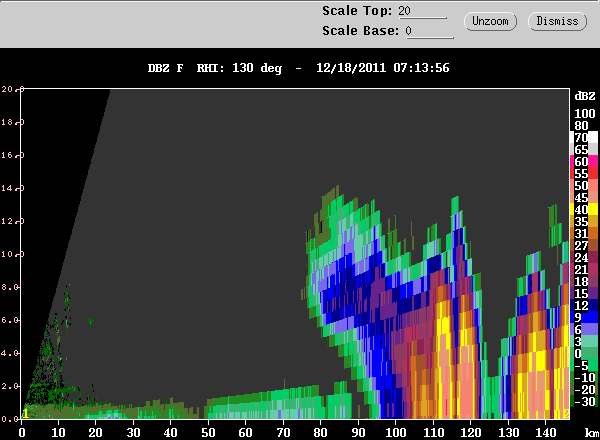Click the yellow marker "1" at plot origin
The image size is (600, 440).
25,414
